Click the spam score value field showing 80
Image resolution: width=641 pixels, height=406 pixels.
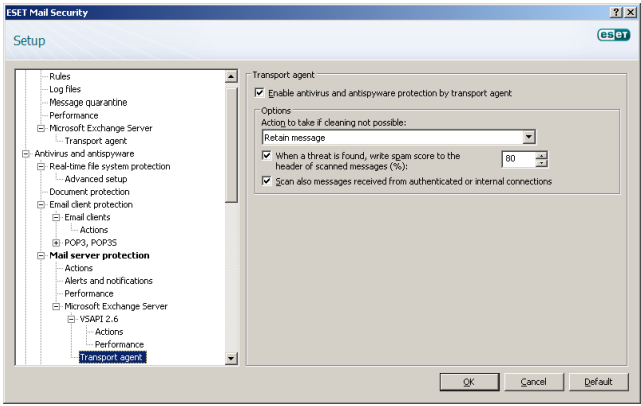518,159
